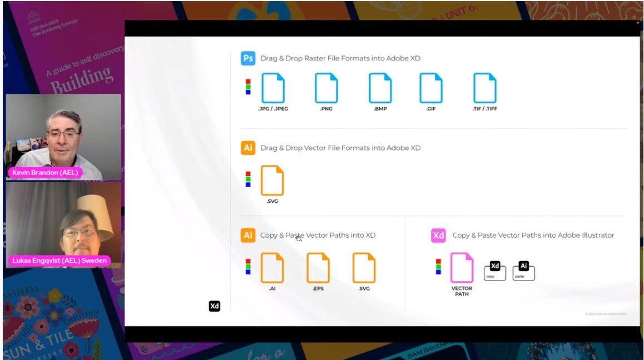Click the .AI file icon
The image size is (644, 360).
[273, 268]
